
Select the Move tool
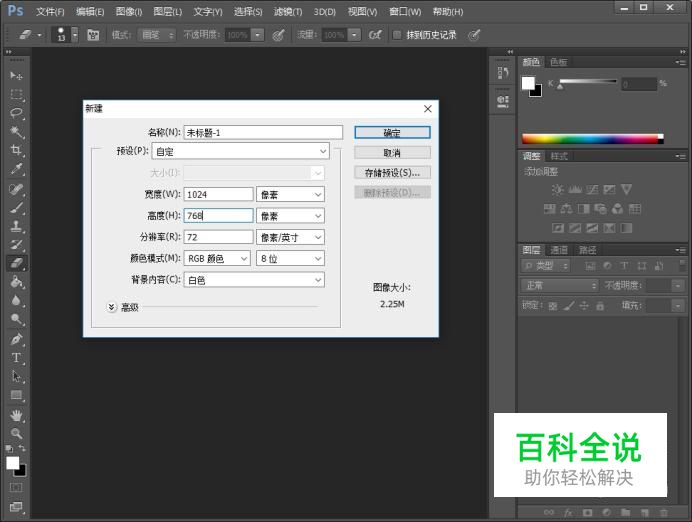(16, 75)
